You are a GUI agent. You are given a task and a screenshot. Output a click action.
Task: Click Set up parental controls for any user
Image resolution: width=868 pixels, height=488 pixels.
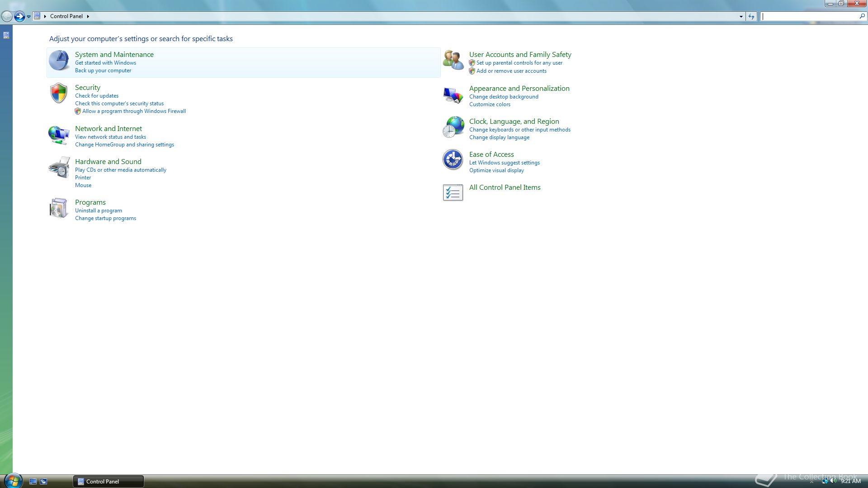pyautogui.click(x=519, y=63)
